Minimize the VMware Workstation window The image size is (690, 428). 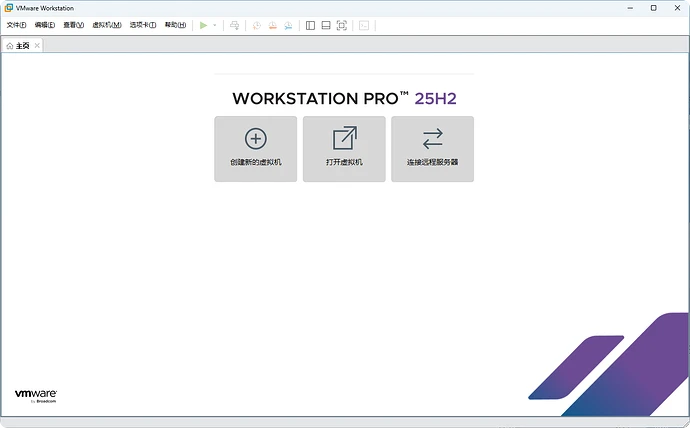631,8
